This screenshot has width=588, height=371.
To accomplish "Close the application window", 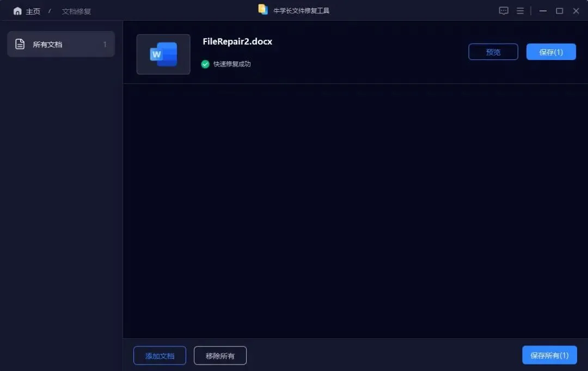I will point(576,11).
